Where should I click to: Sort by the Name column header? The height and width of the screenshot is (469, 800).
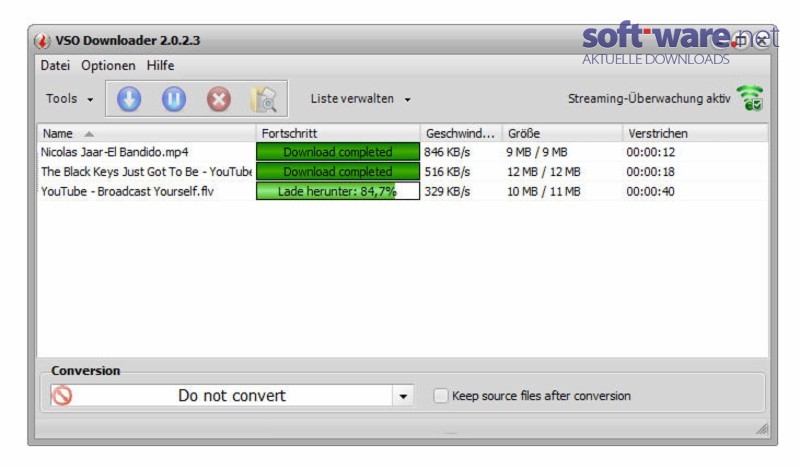(146, 133)
